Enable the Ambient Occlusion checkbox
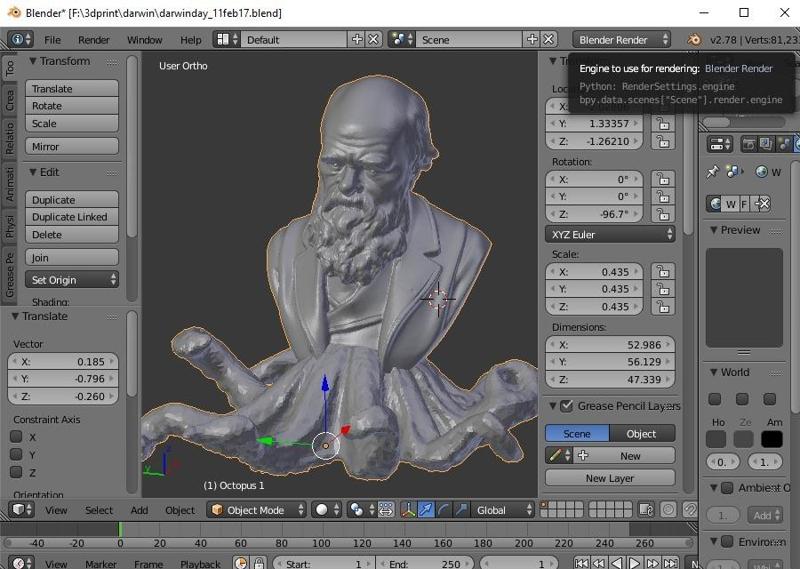This screenshot has height=569, width=800. [727, 488]
